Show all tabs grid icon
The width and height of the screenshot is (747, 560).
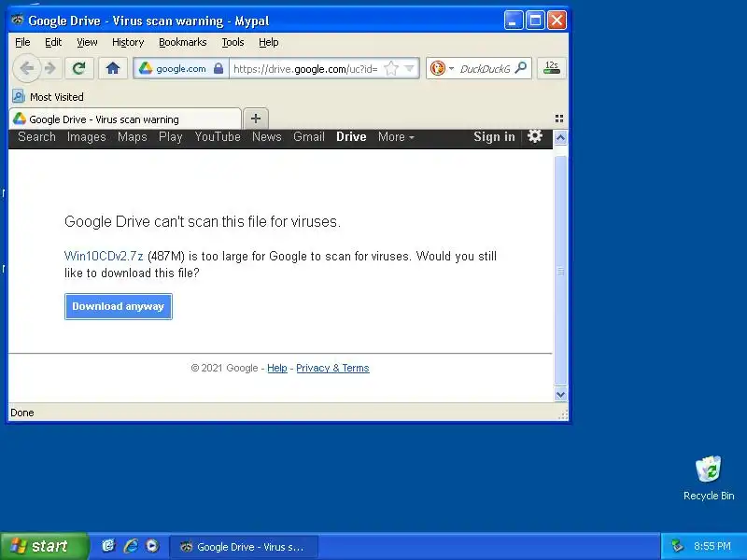(559, 119)
